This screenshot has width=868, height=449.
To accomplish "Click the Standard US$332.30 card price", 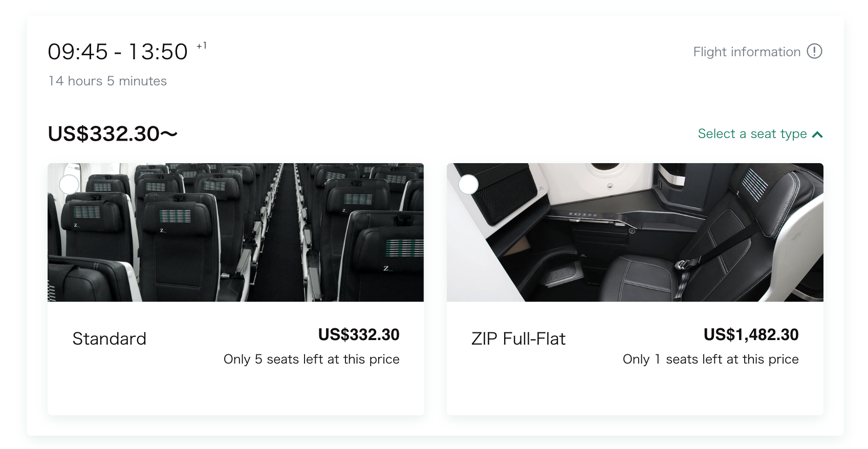I will (358, 334).
